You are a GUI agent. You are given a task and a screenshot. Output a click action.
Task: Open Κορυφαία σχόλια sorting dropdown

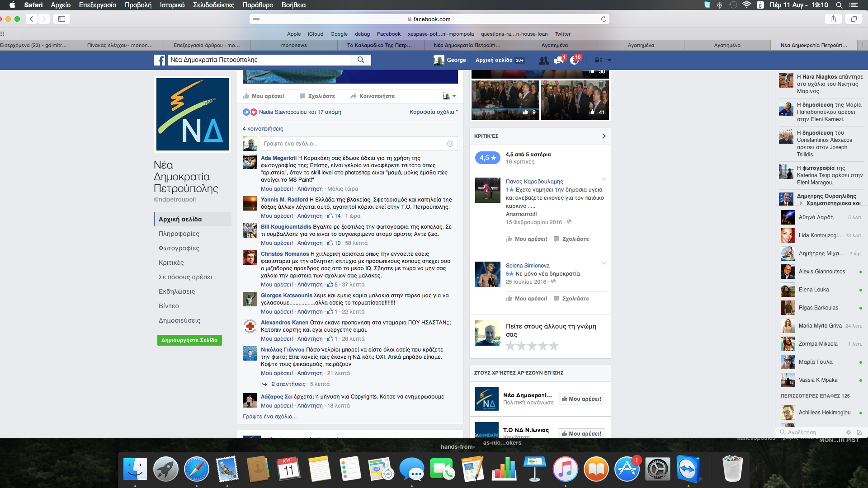[434, 112]
